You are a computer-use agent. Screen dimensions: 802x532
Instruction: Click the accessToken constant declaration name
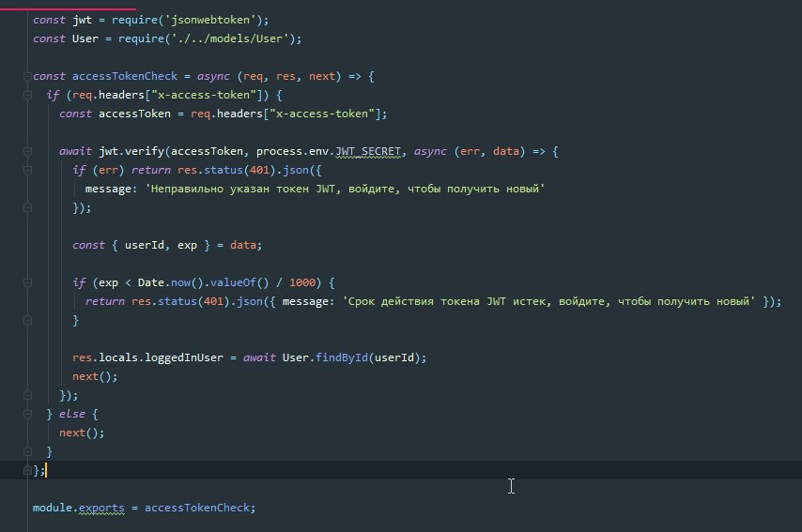pos(134,114)
